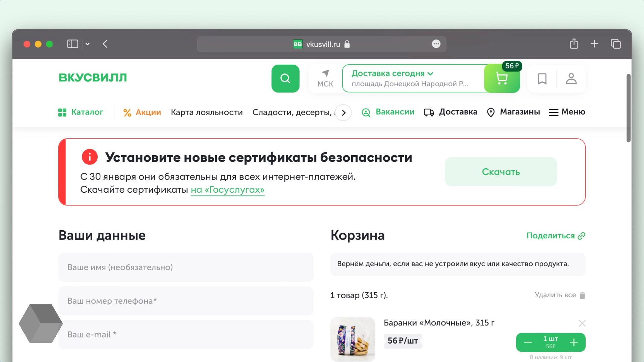Click the right arrow to show more categories
The height and width of the screenshot is (362, 644).
coord(343,113)
